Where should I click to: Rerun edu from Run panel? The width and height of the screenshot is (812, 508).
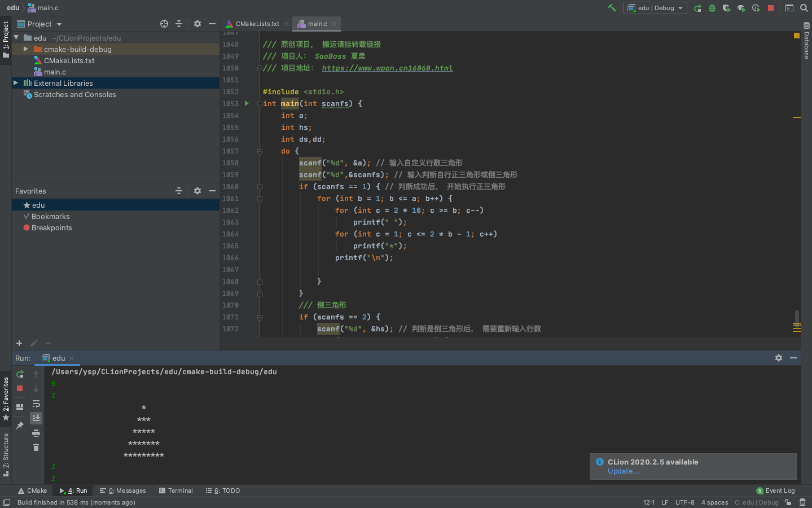pyautogui.click(x=20, y=374)
